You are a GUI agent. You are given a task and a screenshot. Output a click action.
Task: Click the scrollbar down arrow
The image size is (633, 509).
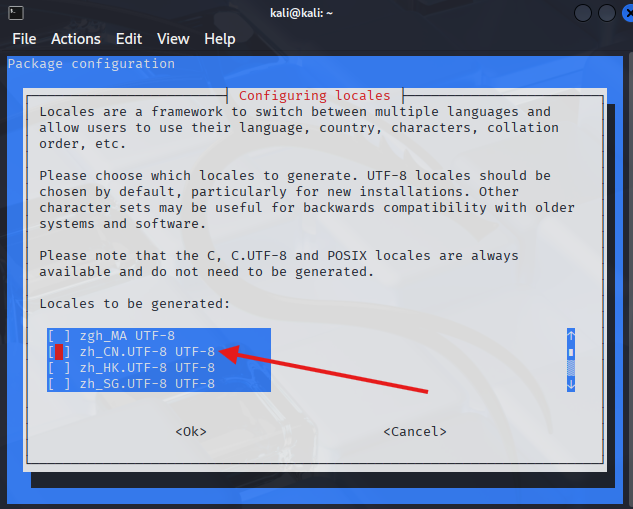click(x=571, y=384)
